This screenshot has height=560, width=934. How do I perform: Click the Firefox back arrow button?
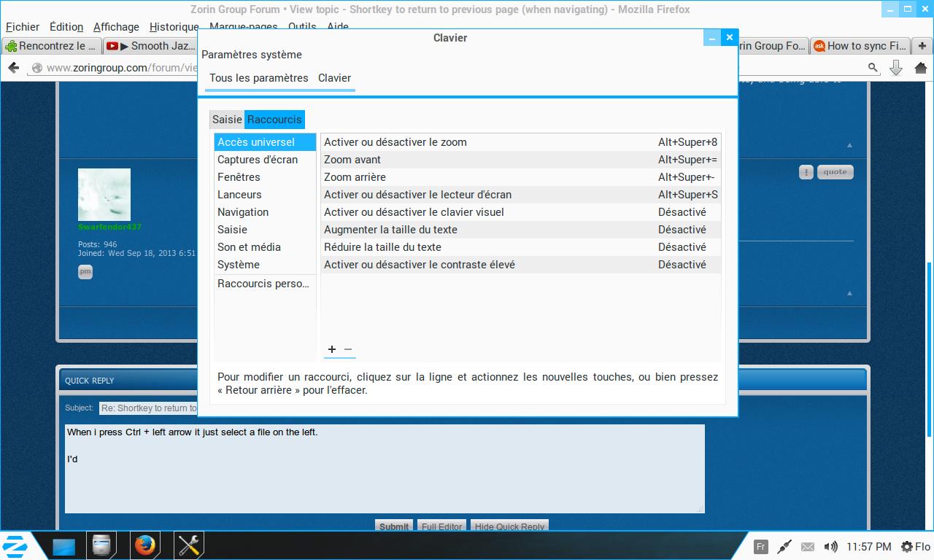click(x=13, y=68)
